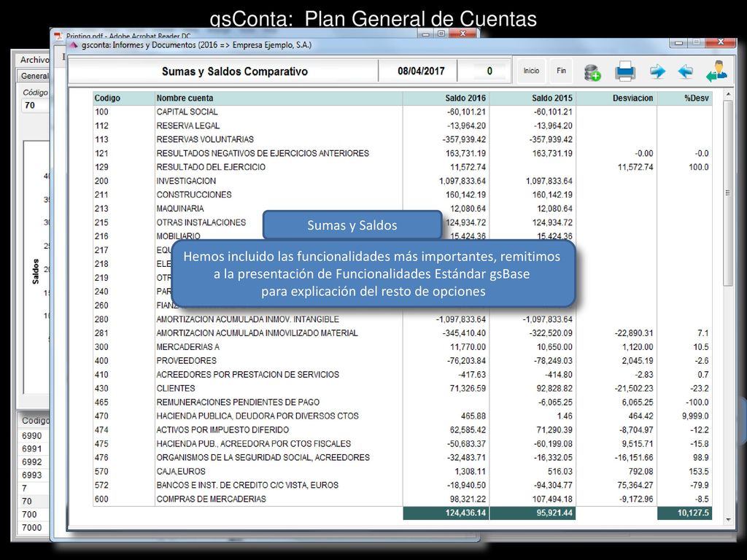This screenshot has width=747, height=560.
Task: Click the user exit icon
Action: pos(716,71)
